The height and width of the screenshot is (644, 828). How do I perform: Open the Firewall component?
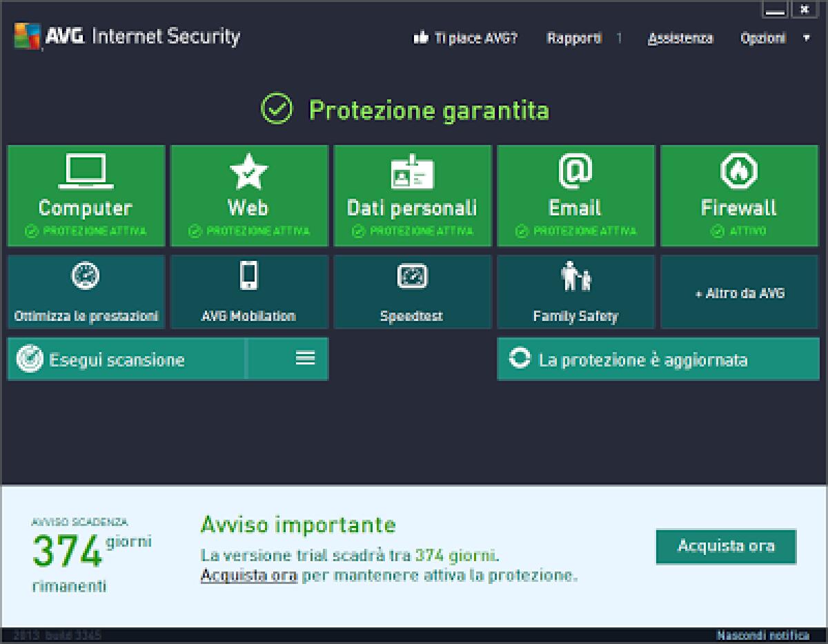tap(738, 195)
